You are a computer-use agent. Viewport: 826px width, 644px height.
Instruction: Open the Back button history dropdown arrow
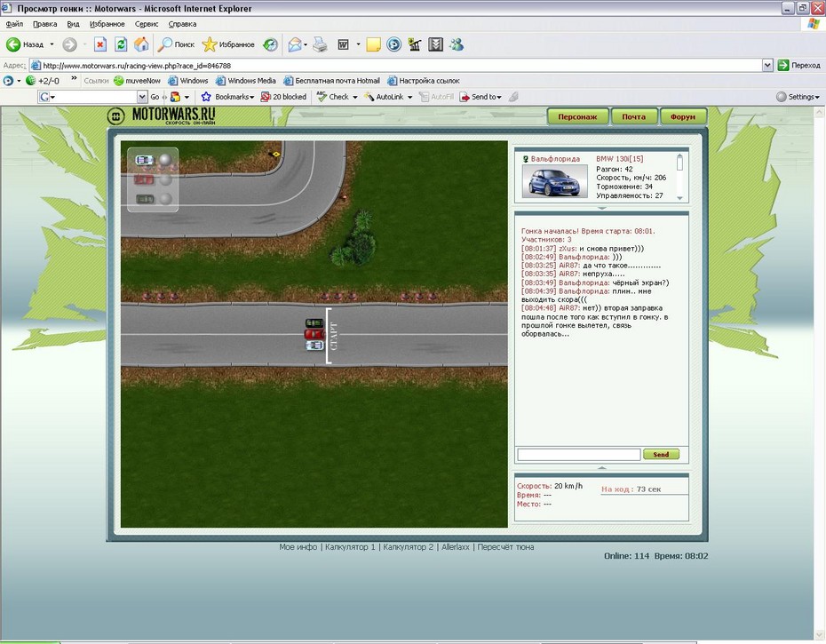click(52, 44)
